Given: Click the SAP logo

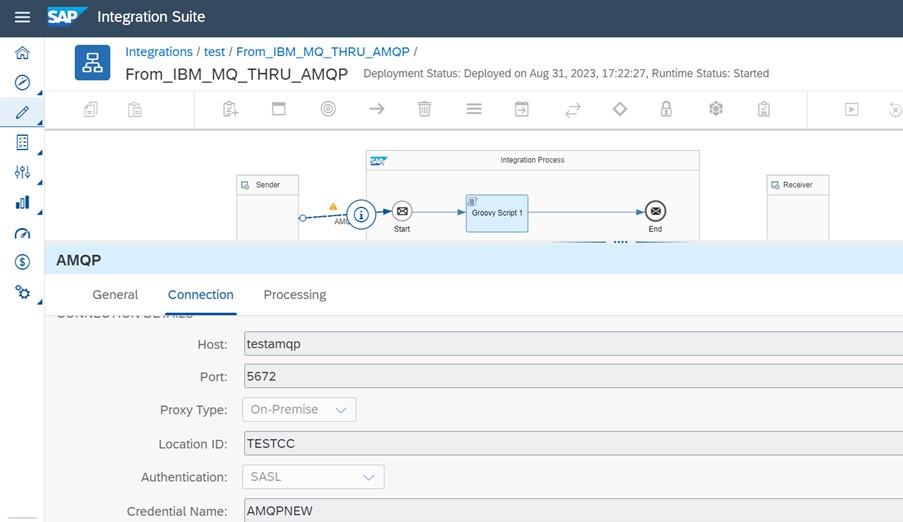Looking at the screenshot, I should pos(67,16).
